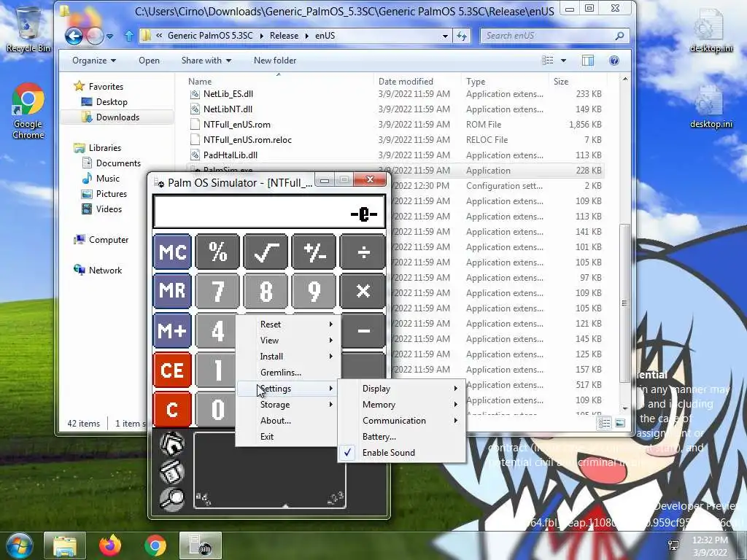Expand the Install submenu
This screenshot has width=747, height=560.
point(287,357)
